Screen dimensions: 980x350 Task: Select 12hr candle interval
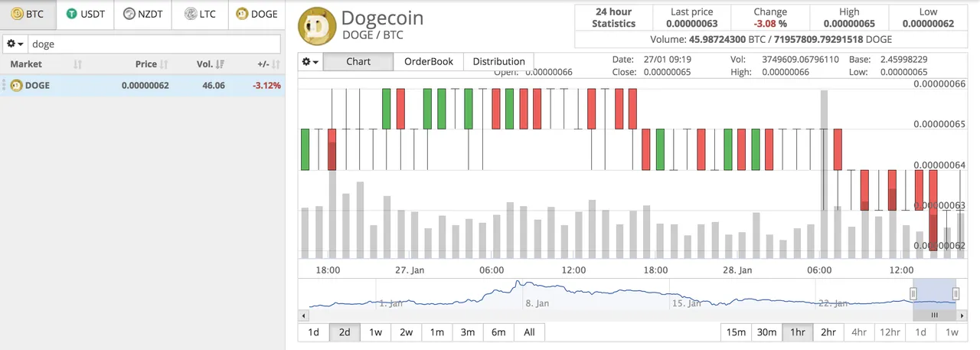click(x=890, y=332)
